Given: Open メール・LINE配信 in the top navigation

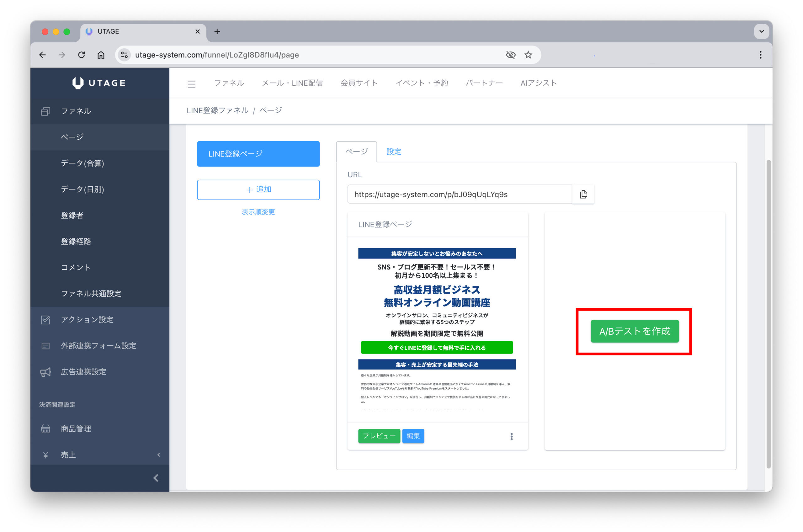Looking at the screenshot, I should click(x=292, y=83).
